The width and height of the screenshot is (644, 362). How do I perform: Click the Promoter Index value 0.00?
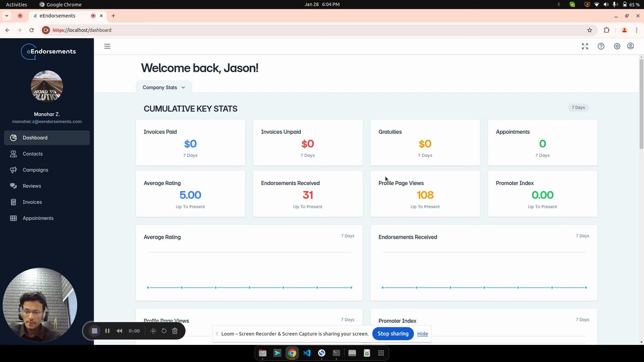(542, 195)
